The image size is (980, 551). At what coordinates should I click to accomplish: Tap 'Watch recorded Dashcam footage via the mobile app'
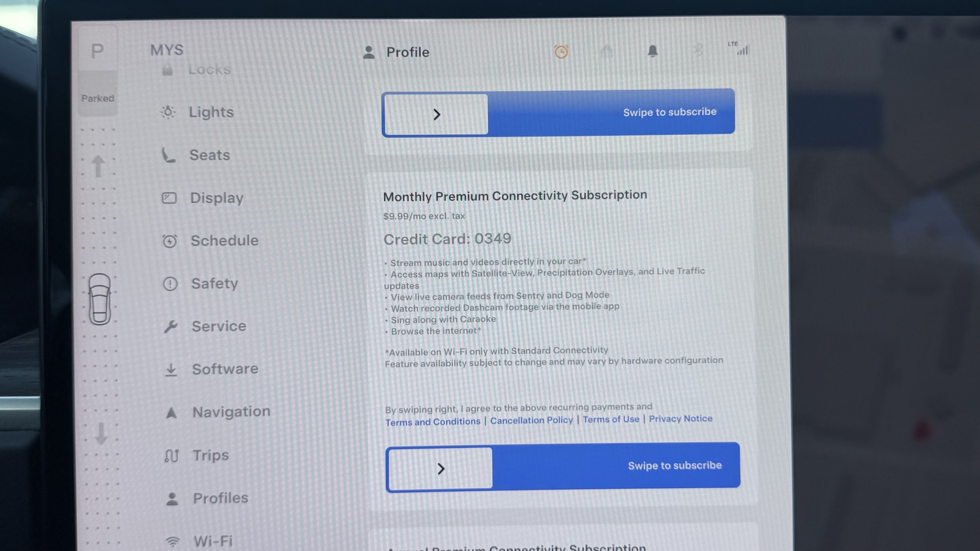(502, 307)
